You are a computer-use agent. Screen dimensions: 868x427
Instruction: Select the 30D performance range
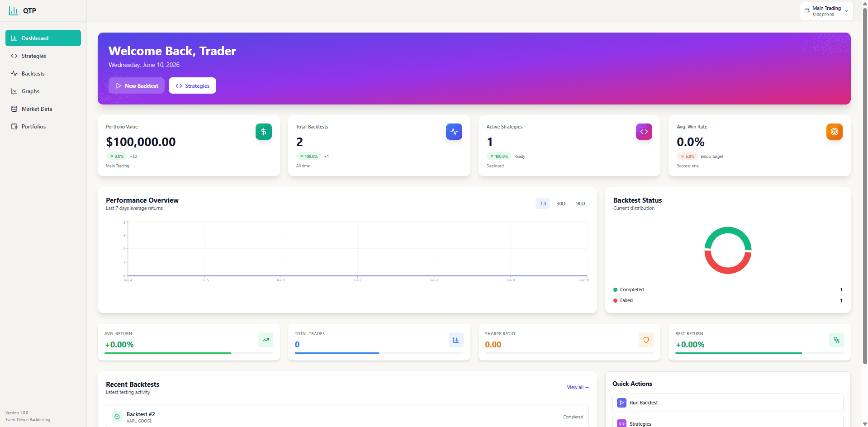[561, 204]
